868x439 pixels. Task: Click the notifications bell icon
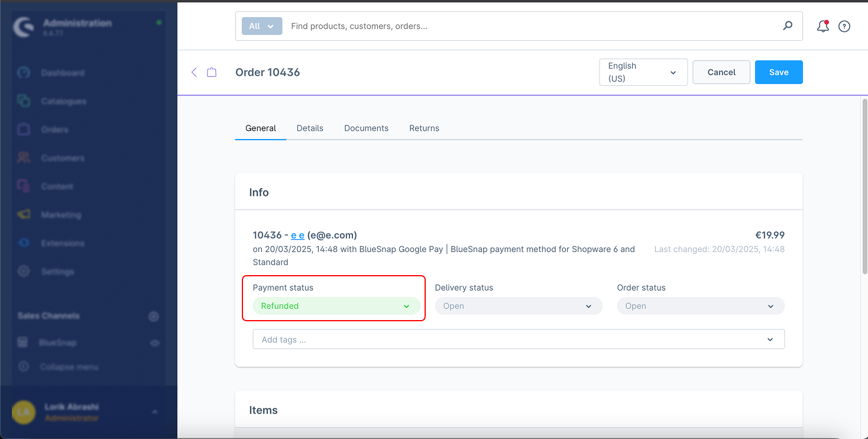coord(822,26)
